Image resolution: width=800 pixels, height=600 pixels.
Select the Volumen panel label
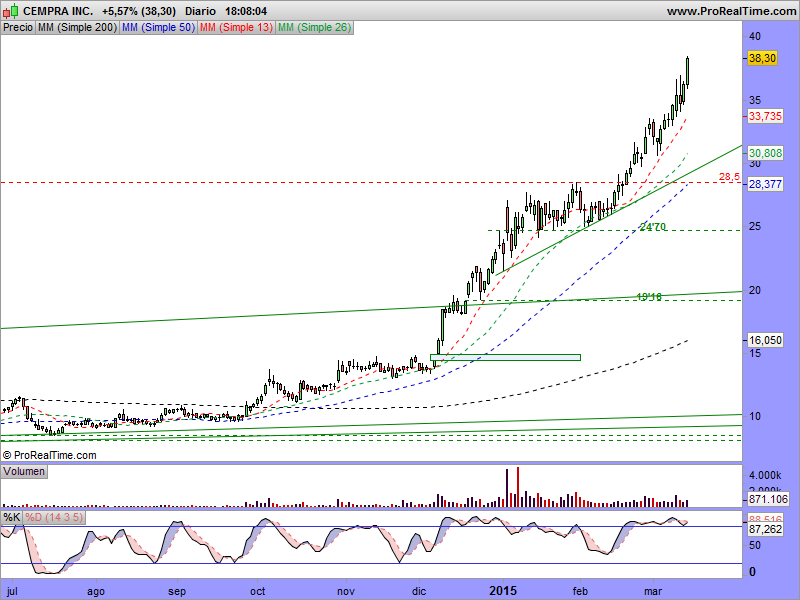pos(24,471)
